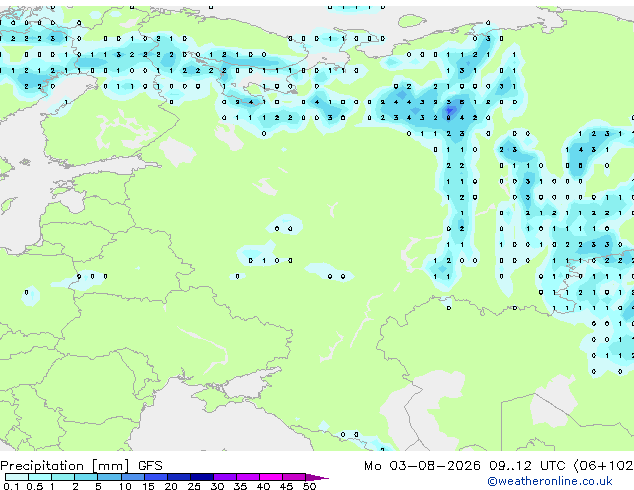634x490 pixels.
Task: Click the '30' legend scale label
Action: (x=217, y=486)
